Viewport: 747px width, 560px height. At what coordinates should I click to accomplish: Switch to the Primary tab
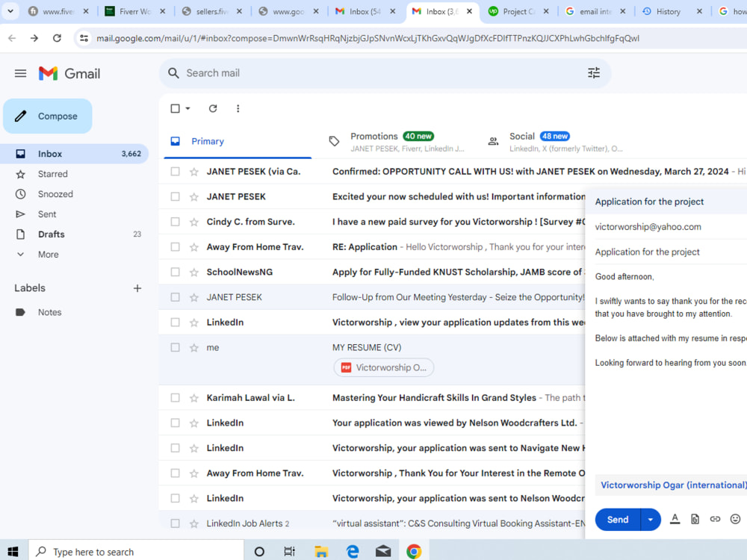238,141
